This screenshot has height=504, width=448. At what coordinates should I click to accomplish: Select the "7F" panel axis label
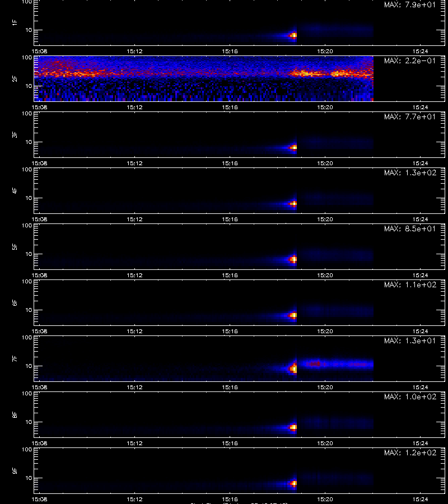pyautogui.click(x=15, y=359)
